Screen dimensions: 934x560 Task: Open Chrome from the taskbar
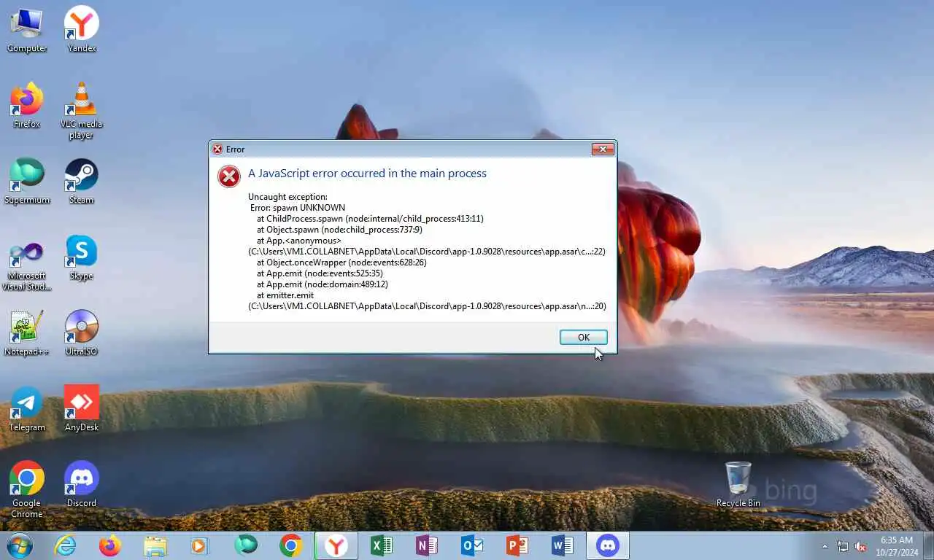click(x=291, y=545)
